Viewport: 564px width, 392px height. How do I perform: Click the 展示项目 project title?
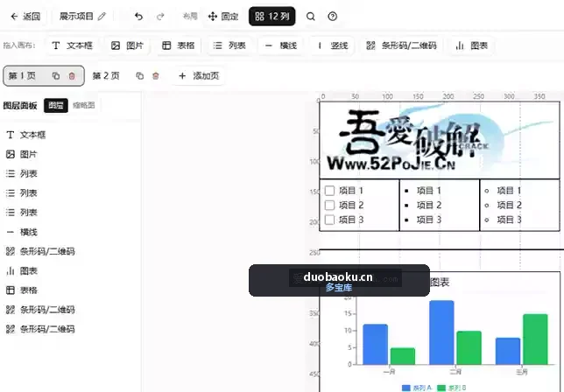[x=76, y=17]
